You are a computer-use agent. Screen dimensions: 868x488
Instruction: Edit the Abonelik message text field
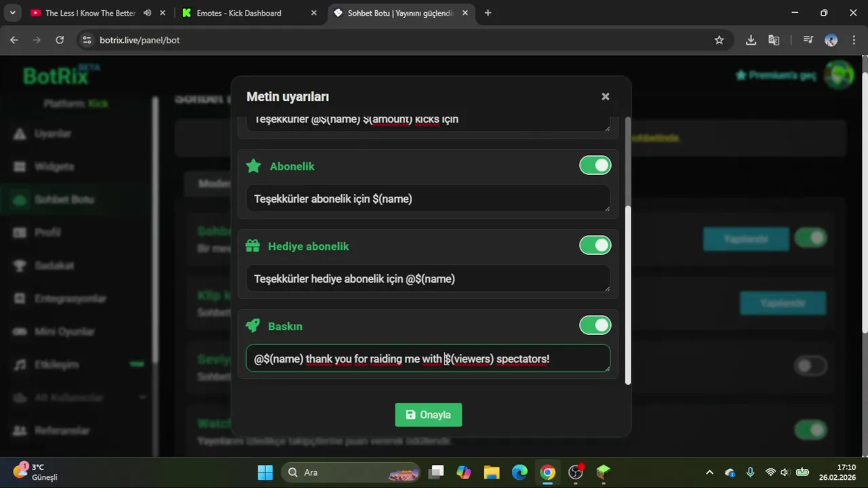click(428, 199)
